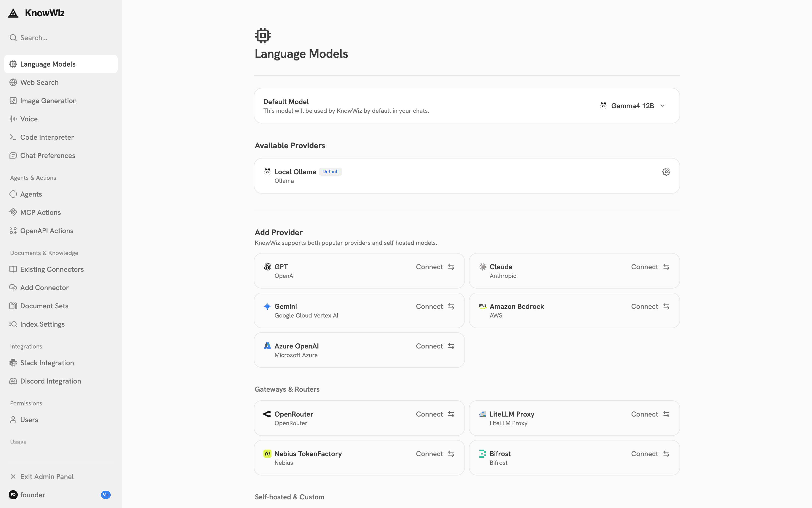Screen dimensions: 812x508
Task: Click the Users person icon
Action: click(13, 420)
